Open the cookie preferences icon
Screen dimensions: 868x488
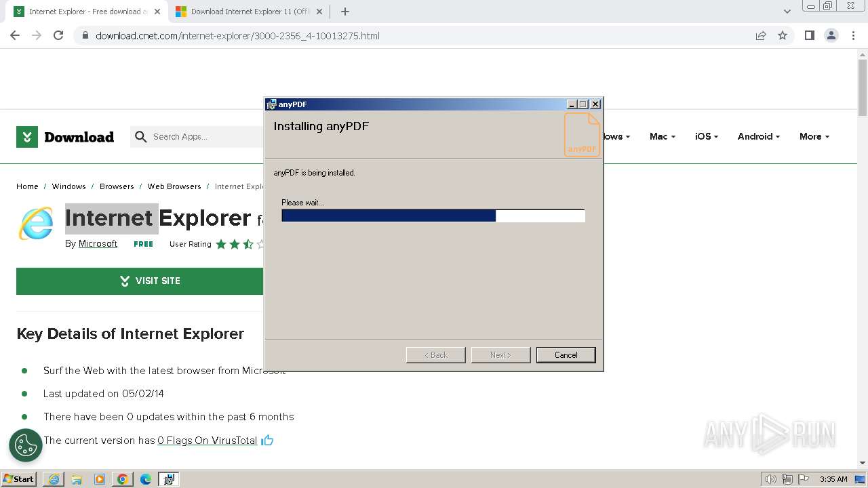tap(26, 445)
